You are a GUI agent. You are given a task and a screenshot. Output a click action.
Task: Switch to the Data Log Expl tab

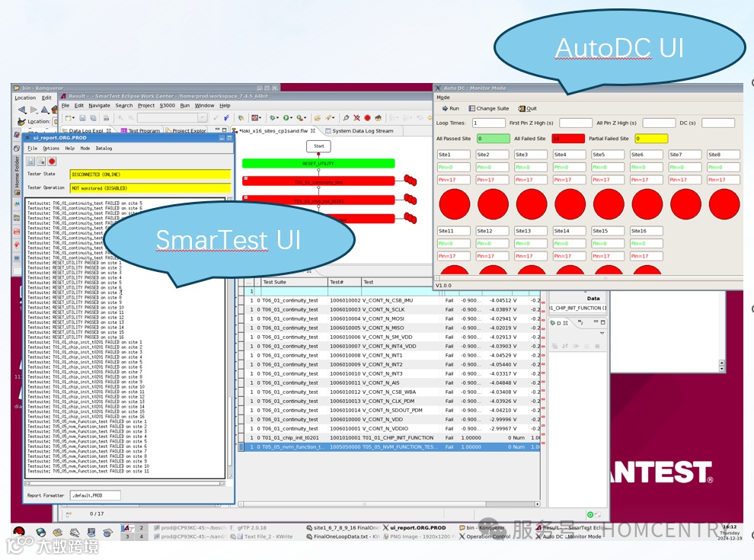coord(87,131)
